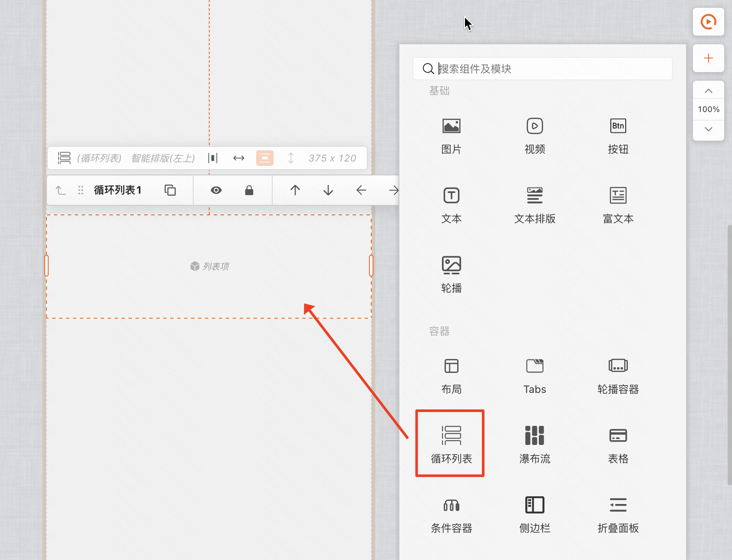Duplicate 循环列表1 using copy icon
This screenshot has height=560, width=732.
coord(170,190)
